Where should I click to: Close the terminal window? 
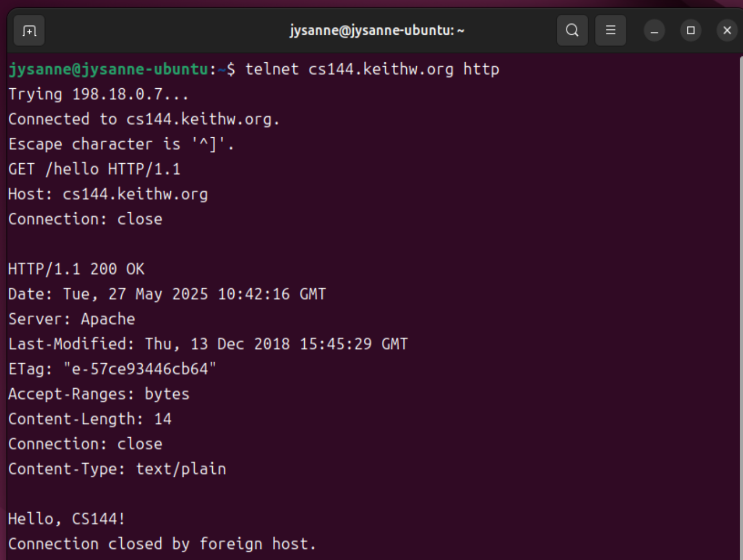727,30
